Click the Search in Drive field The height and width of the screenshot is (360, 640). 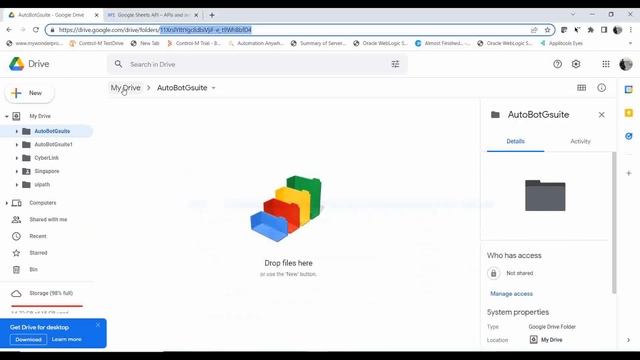coord(257,64)
